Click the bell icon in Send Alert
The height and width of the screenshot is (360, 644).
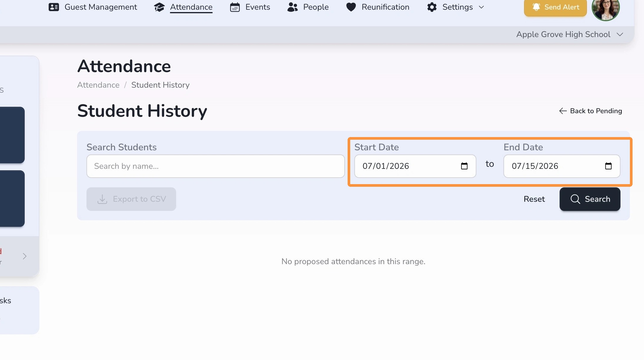pos(536,7)
